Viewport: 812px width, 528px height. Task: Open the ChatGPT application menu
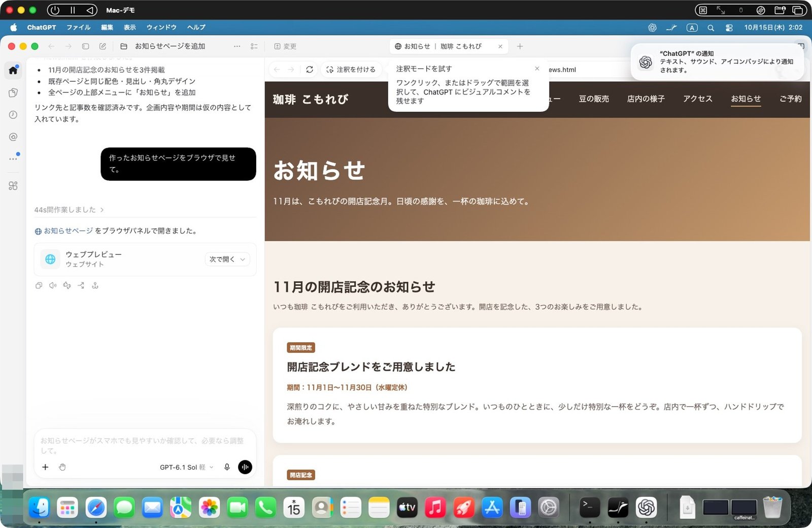pos(42,27)
